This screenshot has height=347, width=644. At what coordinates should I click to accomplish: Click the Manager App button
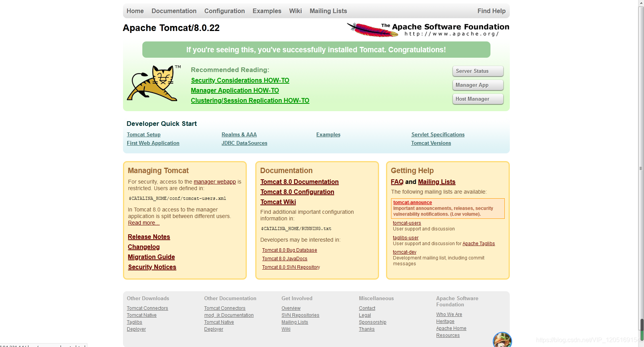pos(478,85)
